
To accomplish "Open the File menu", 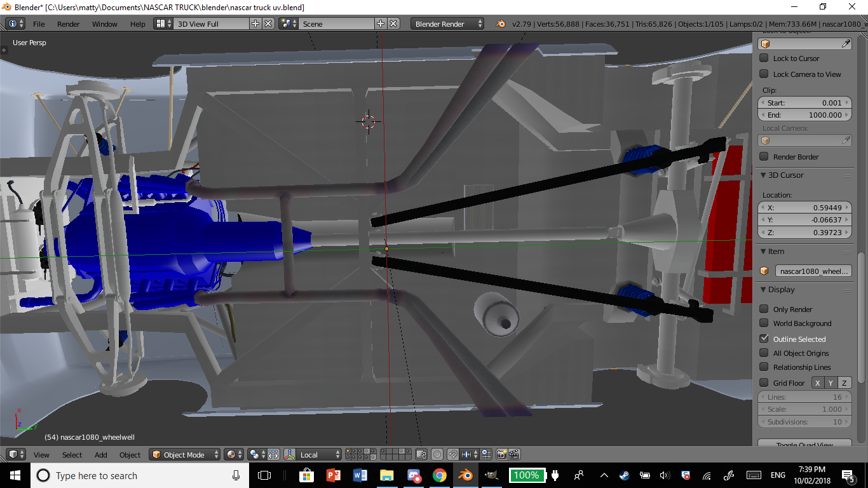I will pyautogui.click(x=39, y=24).
